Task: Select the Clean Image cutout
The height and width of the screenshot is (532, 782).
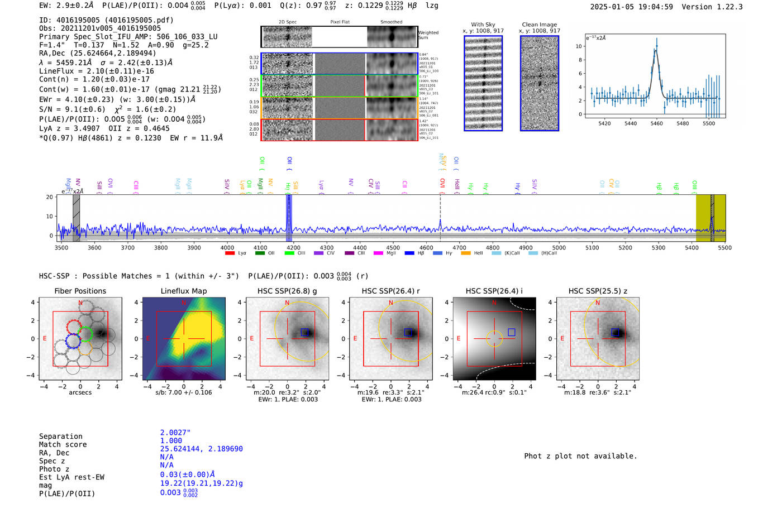Action: click(x=540, y=83)
